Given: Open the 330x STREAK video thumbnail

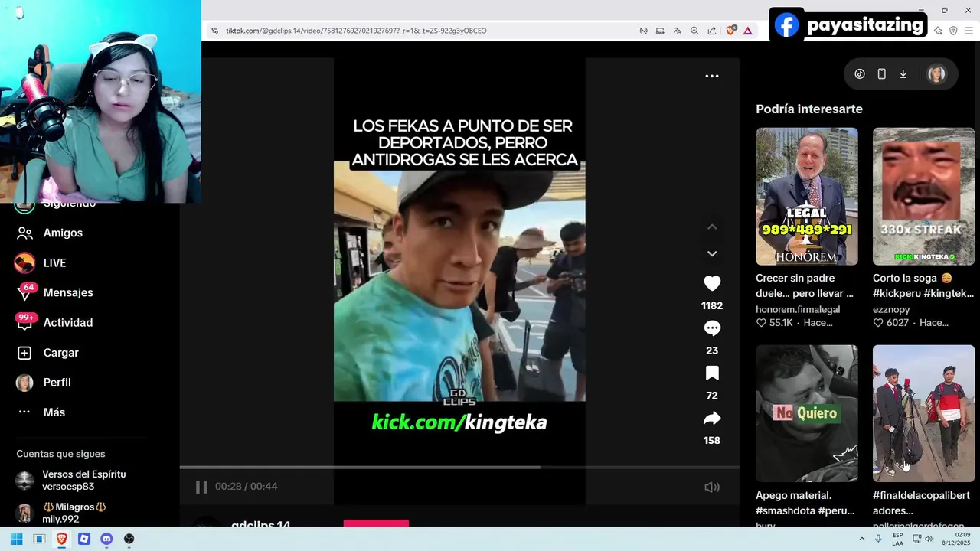Looking at the screenshot, I should coord(923,197).
